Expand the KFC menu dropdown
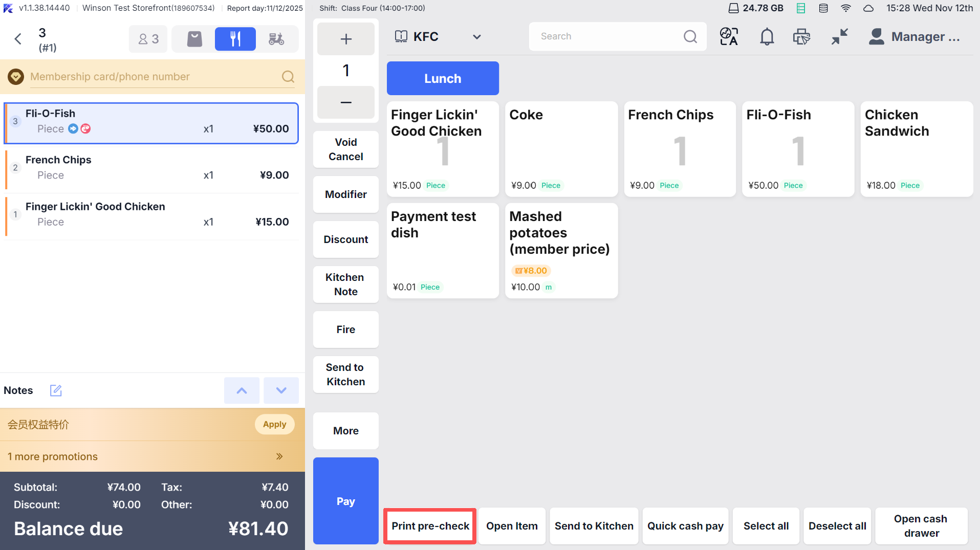The height and width of the screenshot is (550, 980). [476, 37]
